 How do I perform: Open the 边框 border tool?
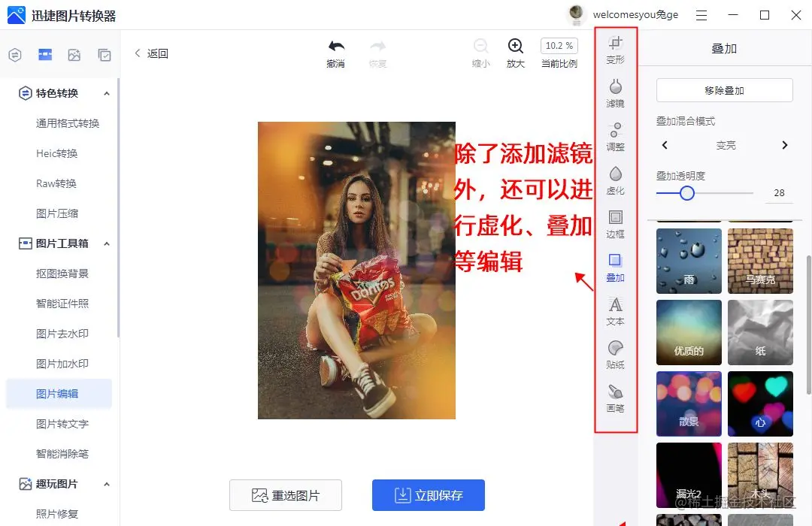[x=615, y=224]
